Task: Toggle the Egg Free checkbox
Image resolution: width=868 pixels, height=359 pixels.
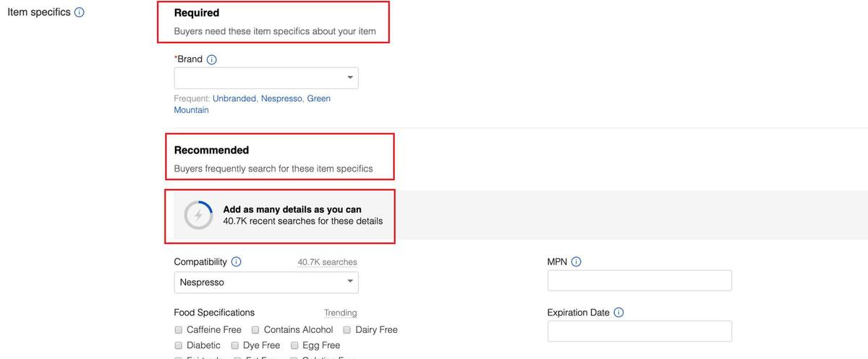Action: 294,346
